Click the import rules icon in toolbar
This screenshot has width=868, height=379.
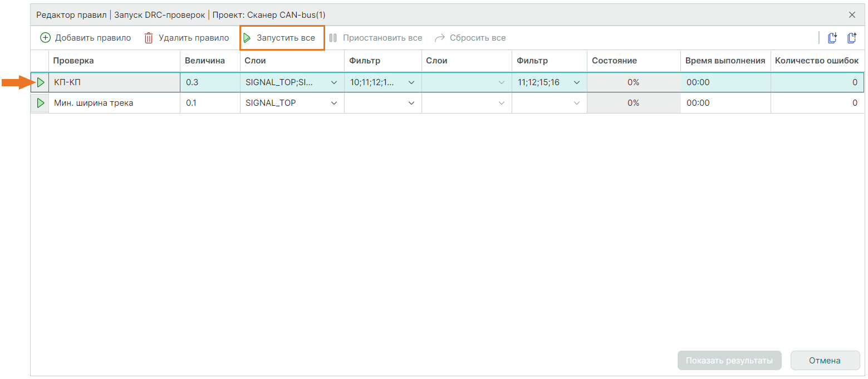[x=832, y=38]
